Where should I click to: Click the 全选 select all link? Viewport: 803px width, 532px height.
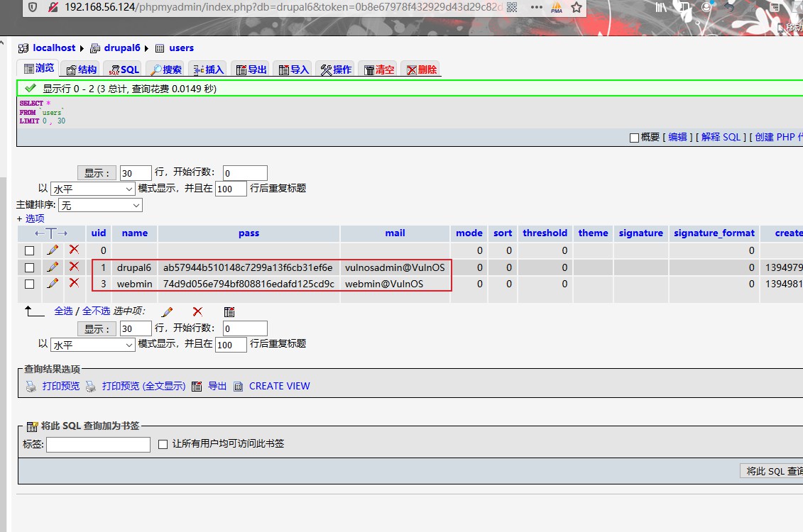pyautogui.click(x=63, y=311)
